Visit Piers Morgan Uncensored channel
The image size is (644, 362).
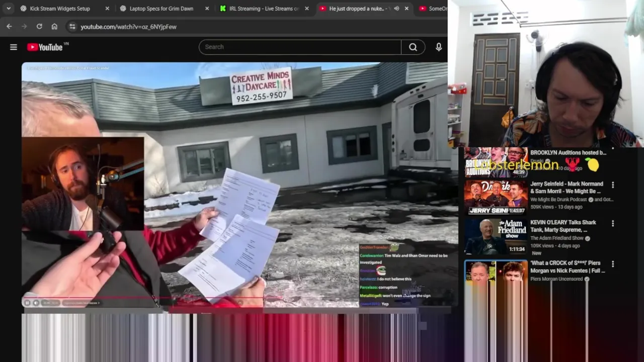point(556,279)
